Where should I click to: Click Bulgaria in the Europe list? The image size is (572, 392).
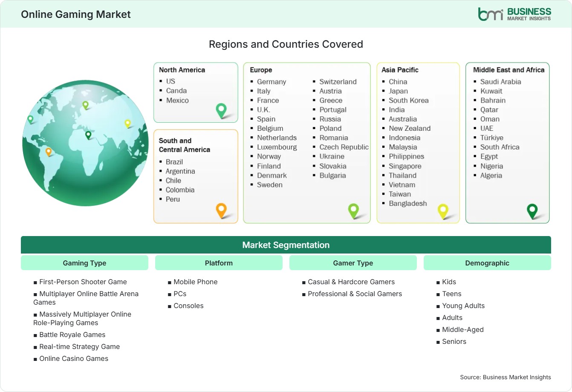pos(332,176)
